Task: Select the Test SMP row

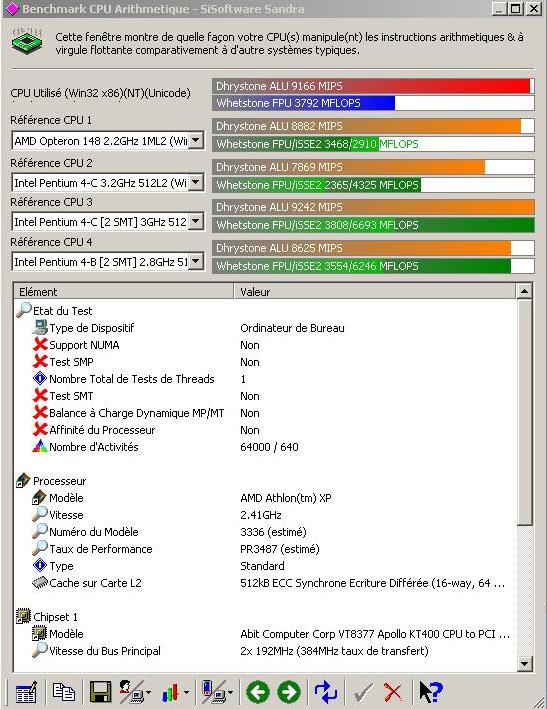Action: (265, 362)
